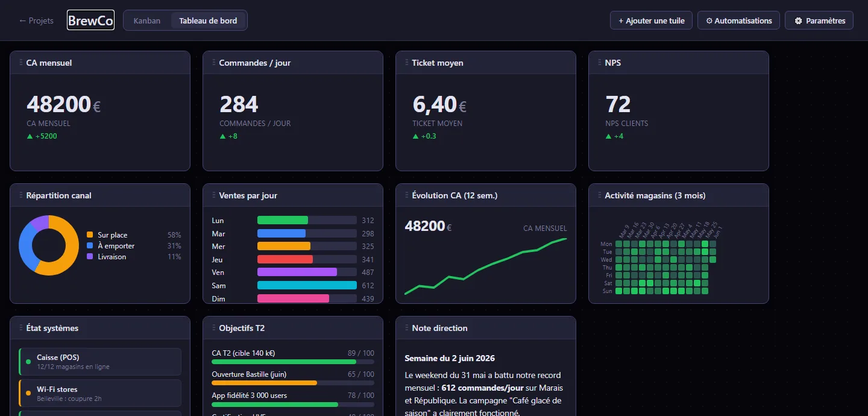Click the green up-triangle beside +8

tap(222, 136)
